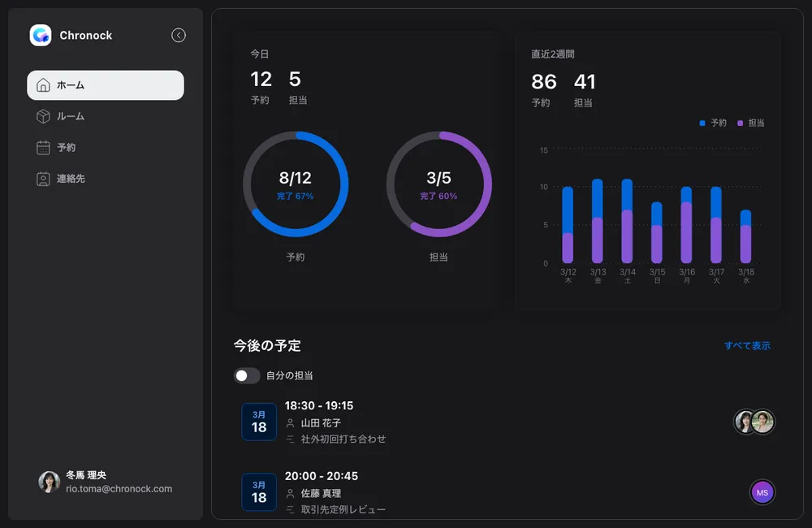The height and width of the screenshot is (528, 812).
Task: Click the すべて表示 link
Action: (747, 346)
